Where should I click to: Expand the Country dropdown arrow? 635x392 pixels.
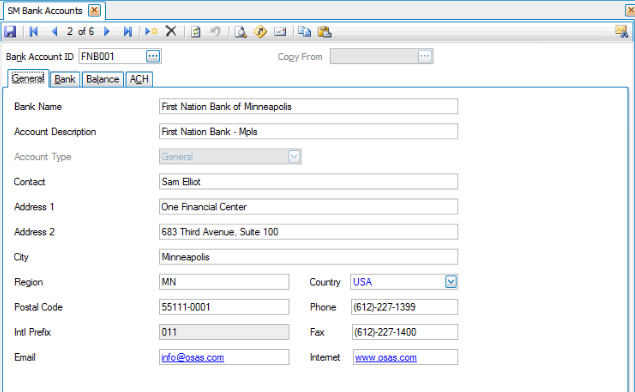[451, 281]
